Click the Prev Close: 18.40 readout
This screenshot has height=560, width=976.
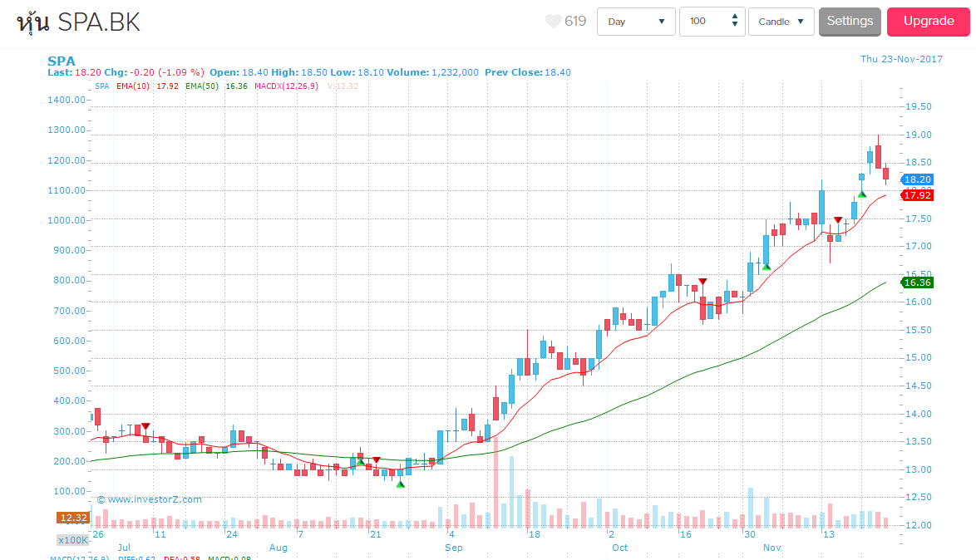pos(528,72)
